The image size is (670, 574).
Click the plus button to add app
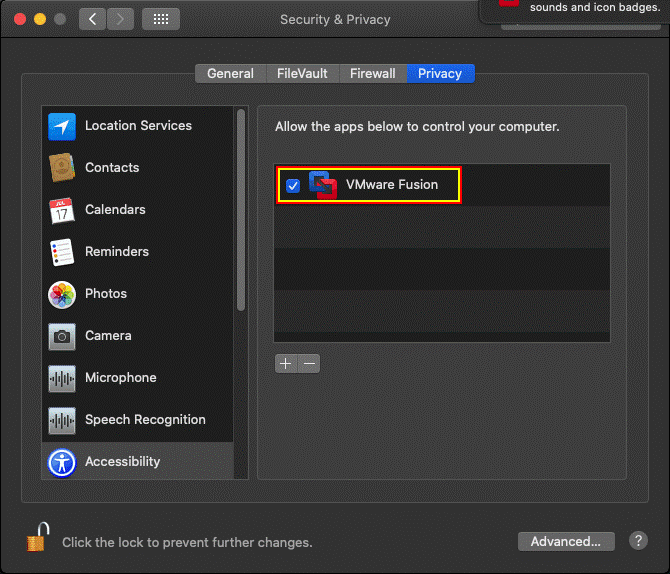(x=286, y=363)
